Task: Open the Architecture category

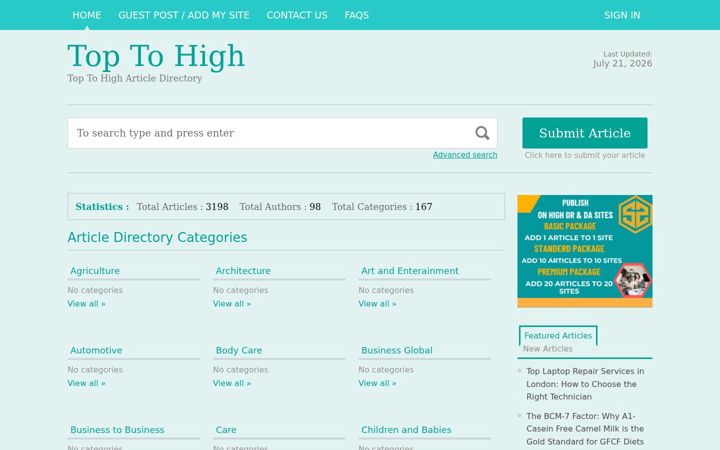Action: pyautogui.click(x=243, y=271)
